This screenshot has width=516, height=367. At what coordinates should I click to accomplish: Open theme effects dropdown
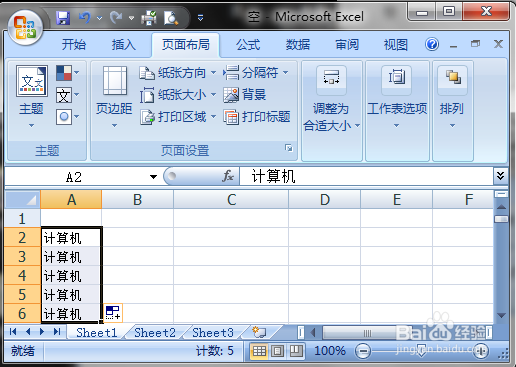(x=68, y=117)
